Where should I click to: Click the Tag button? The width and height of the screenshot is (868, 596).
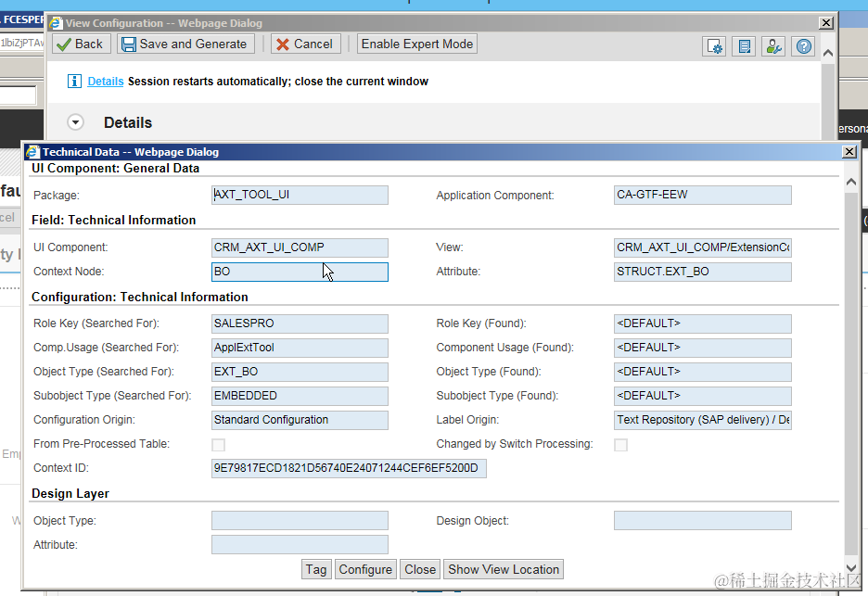[x=316, y=569]
